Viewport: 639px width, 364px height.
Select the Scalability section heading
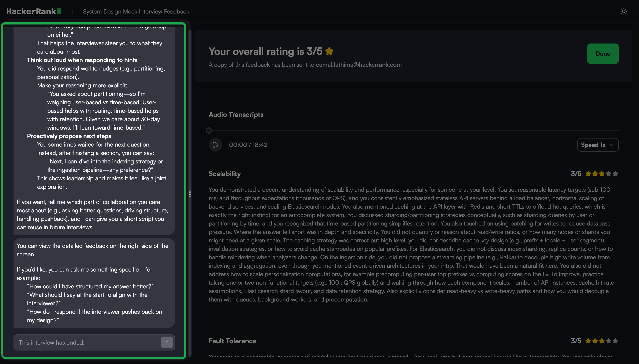coord(224,174)
